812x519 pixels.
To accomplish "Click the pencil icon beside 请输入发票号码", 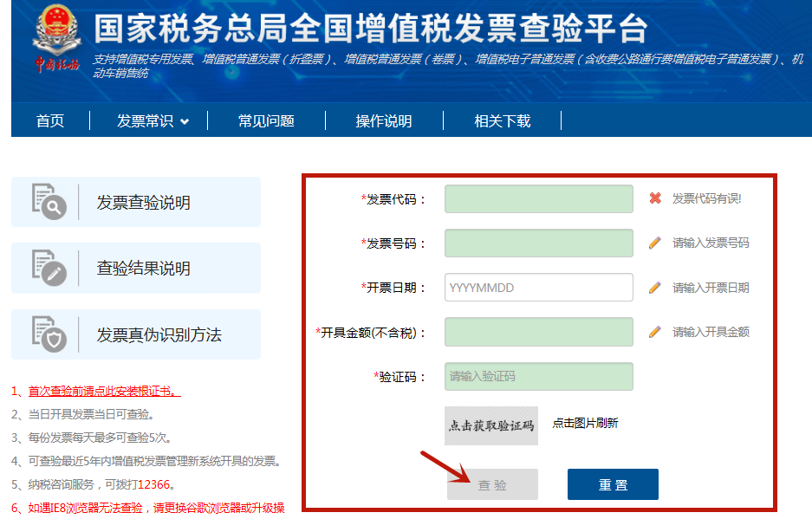I will [x=655, y=243].
